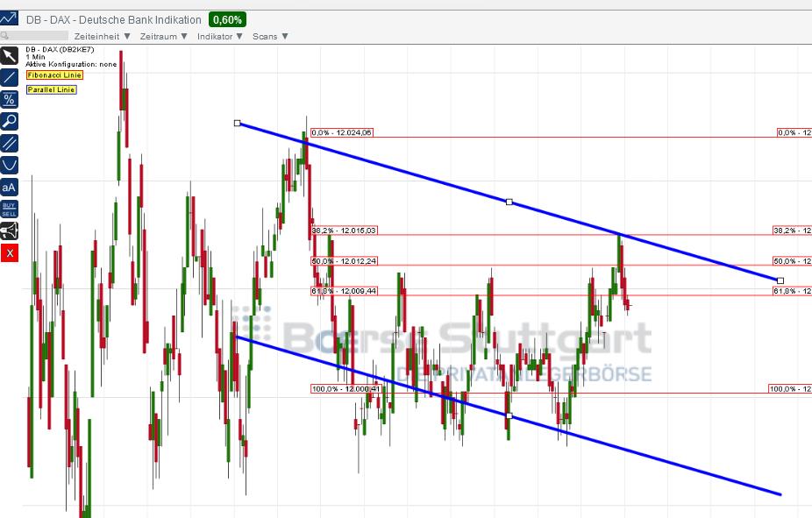Viewport: 812px width, 518px height.
Task: Select the trendline drawing tool
Action: click(x=11, y=77)
